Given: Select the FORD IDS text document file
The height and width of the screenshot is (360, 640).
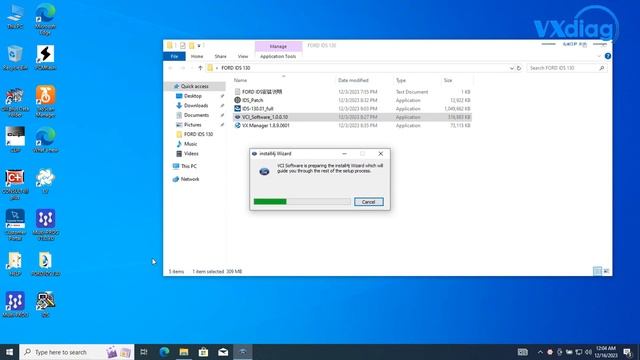Looking at the screenshot, I should pos(262,92).
